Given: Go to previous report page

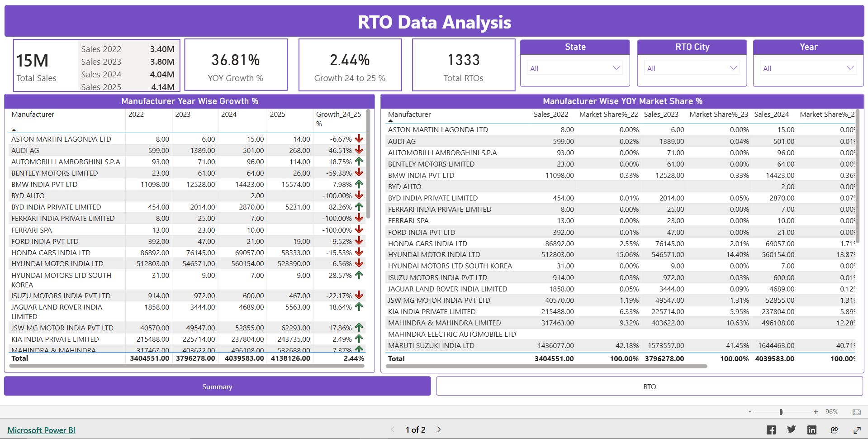Looking at the screenshot, I should click(x=392, y=429).
